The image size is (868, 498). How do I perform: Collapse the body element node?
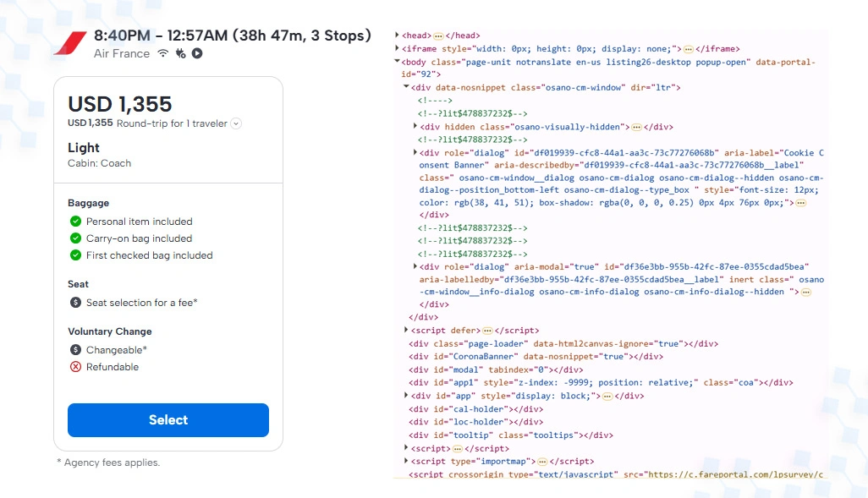coord(397,62)
